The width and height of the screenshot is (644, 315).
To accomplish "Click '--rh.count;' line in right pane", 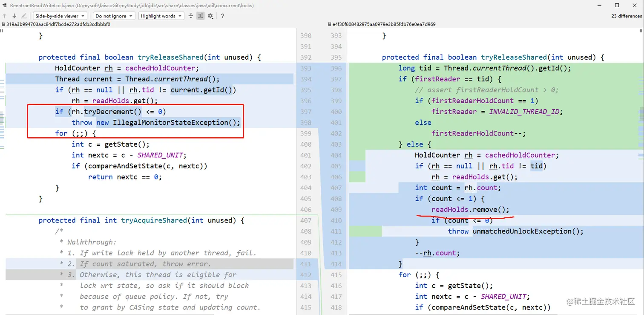I will 437,253.
